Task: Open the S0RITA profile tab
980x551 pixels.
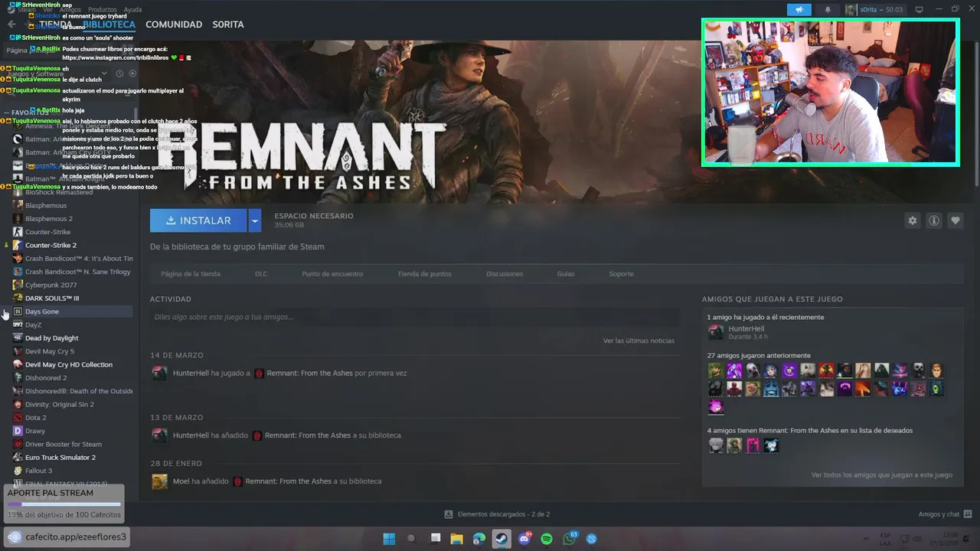Action: (228, 24)
